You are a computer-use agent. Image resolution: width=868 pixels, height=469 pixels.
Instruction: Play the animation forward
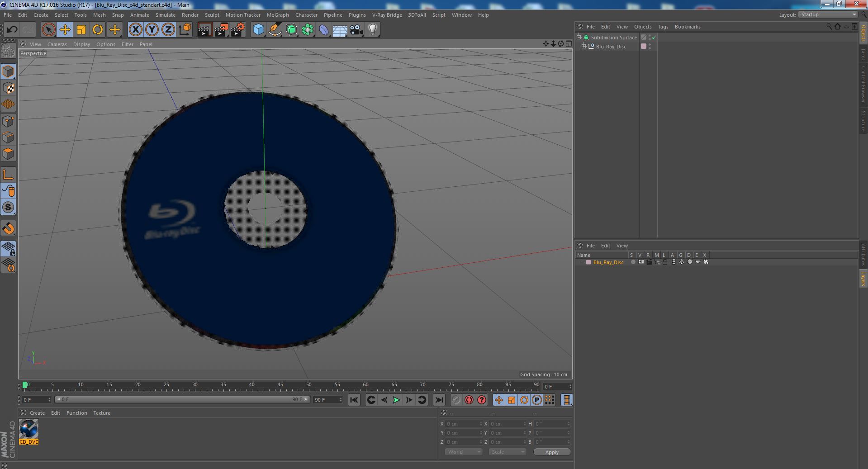pyautogui.click(x=396, y=400)
